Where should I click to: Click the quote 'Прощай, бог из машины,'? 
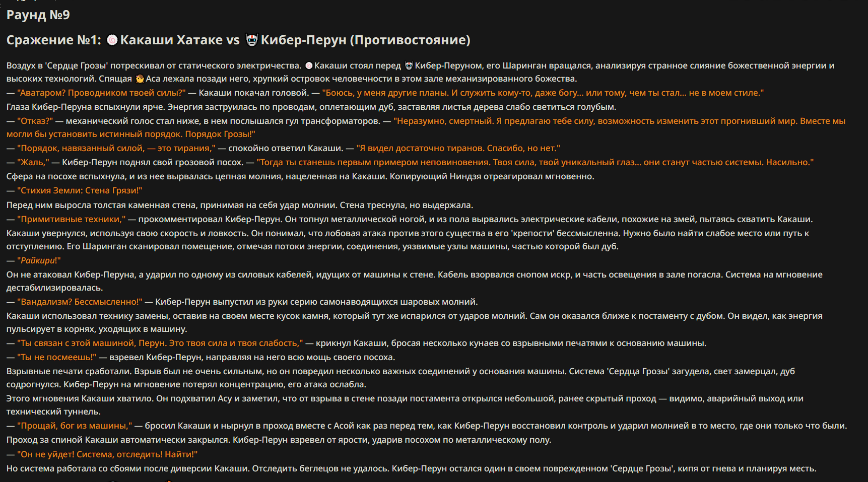pyautogui.click(x=75, y=426)
